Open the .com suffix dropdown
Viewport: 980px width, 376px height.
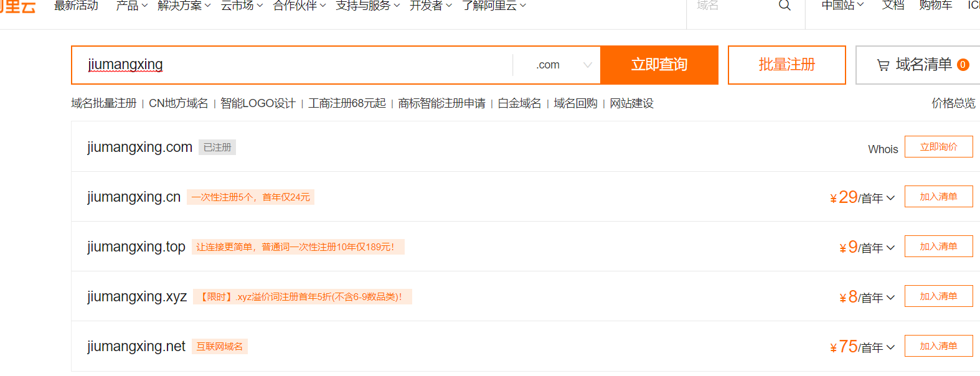click(x=557, y=65)
